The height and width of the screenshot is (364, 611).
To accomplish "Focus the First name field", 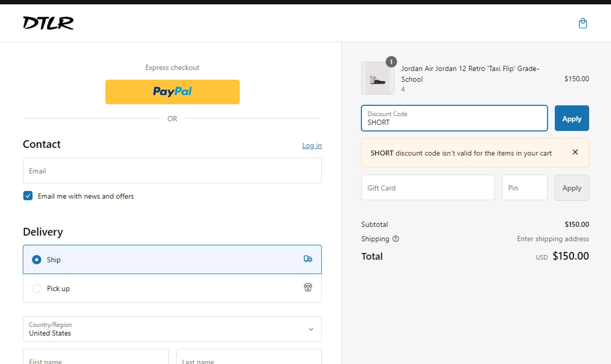I will pos(96,357).
